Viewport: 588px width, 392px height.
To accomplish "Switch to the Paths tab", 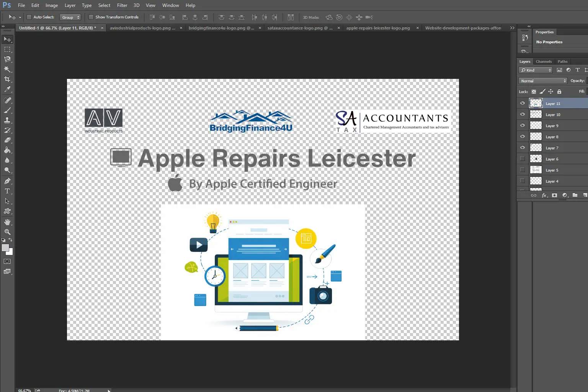I will 562,62.
